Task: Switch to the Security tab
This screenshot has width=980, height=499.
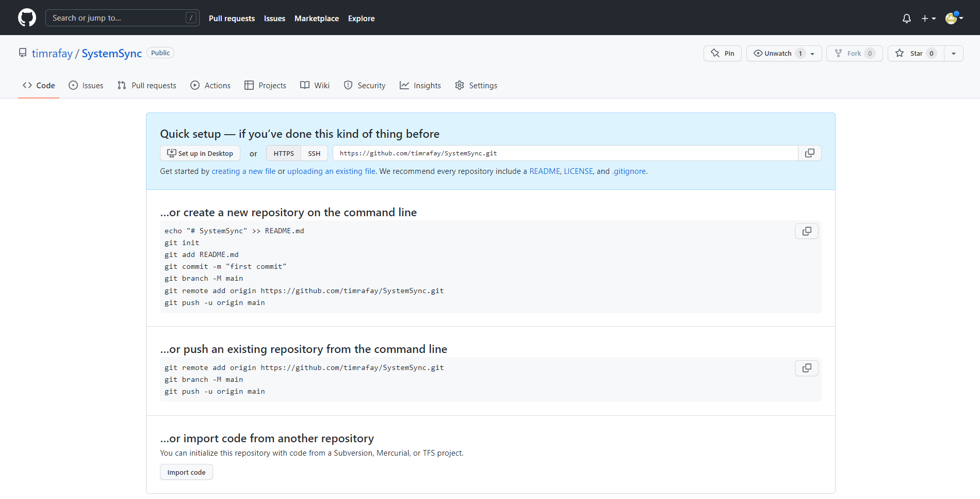Action: pyautogui.click(x=365, y=85)
